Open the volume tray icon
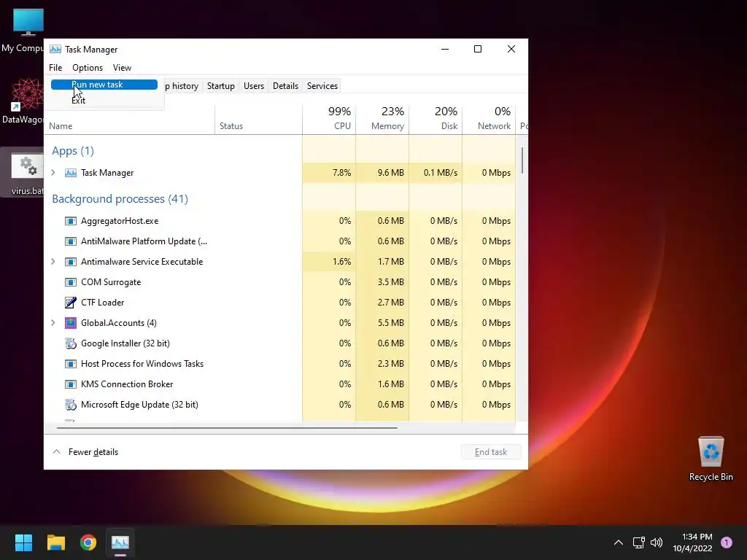This screenshot has width=747, height=560. coord(657,542)
